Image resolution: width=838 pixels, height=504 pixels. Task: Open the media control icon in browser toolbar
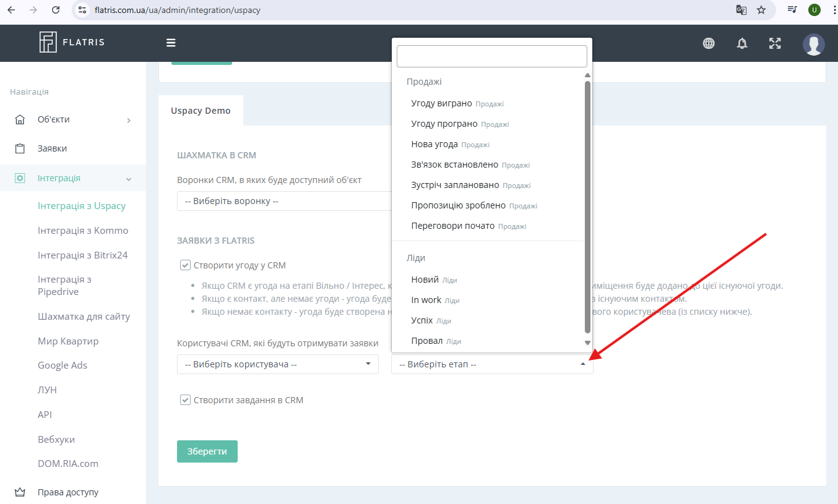point(792,10)
